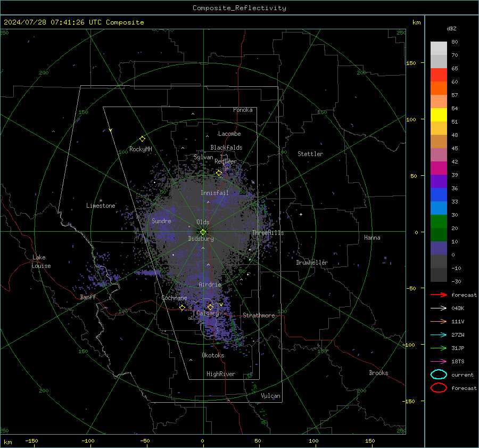This screenshot has width=479, height=448.
Task: Click the Olds label near the radar center
Action: (x=203, y=222)
